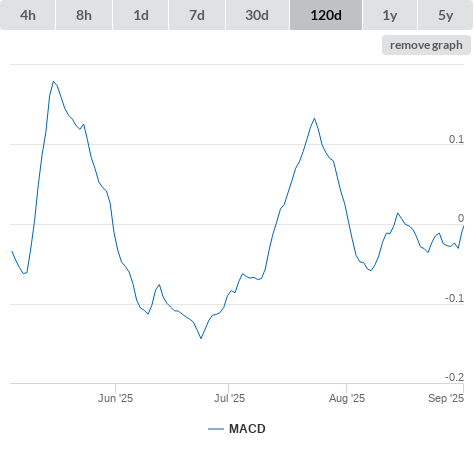Click the highest MACD peak in late May
The image size is (474, 455).
coord(53,81)
